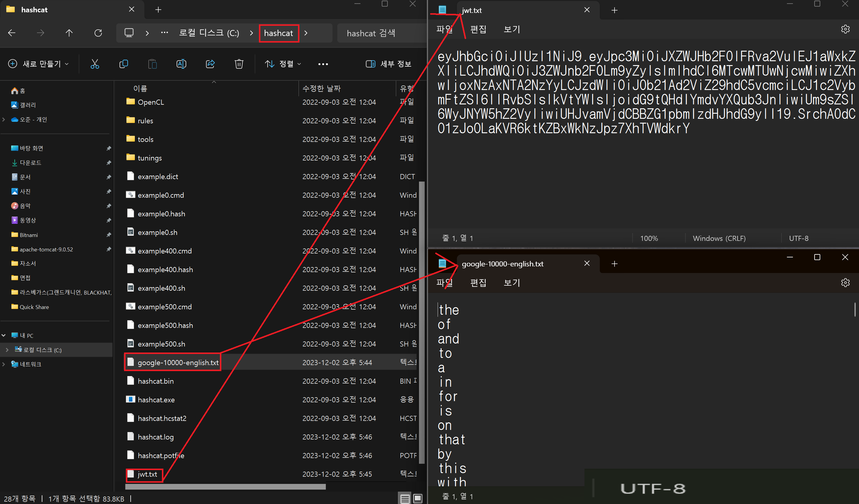This screenshot has height=504, width=859.
Task: Navigate up one folder with up arrow
Action: click(x=69, y=33)
